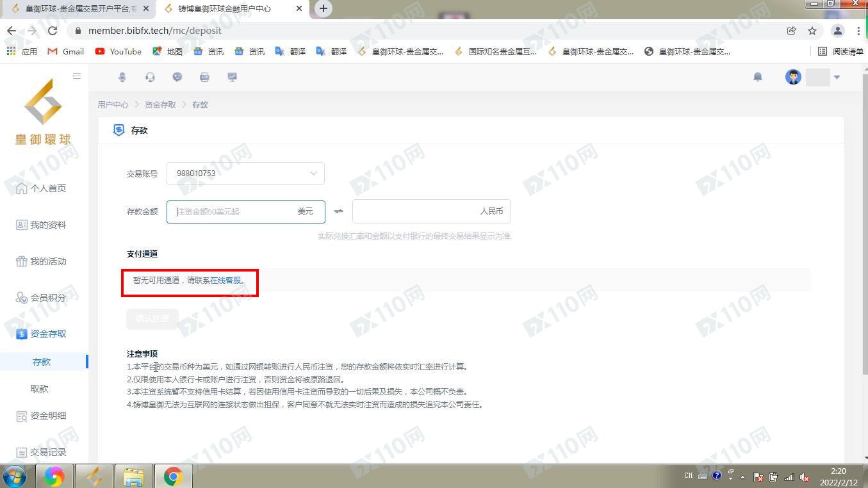Click the 在线客服 link
The width and height of the screenshot is (868, 488).
pos(225,280)
